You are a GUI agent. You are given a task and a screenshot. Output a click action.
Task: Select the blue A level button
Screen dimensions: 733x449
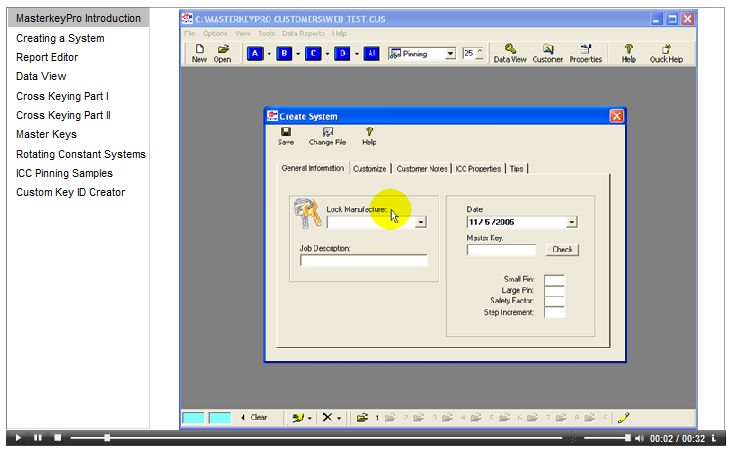click(x=255, y=53)
